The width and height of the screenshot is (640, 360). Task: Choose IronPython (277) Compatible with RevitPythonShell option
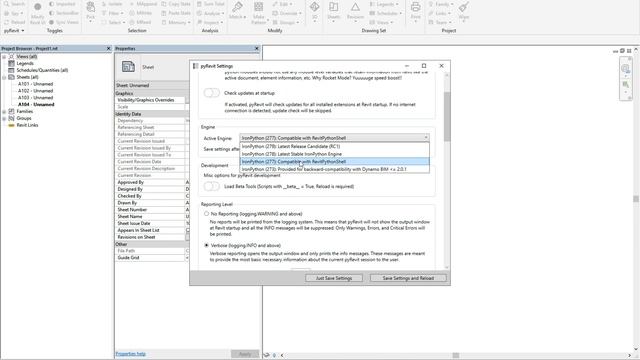(334, 162)
